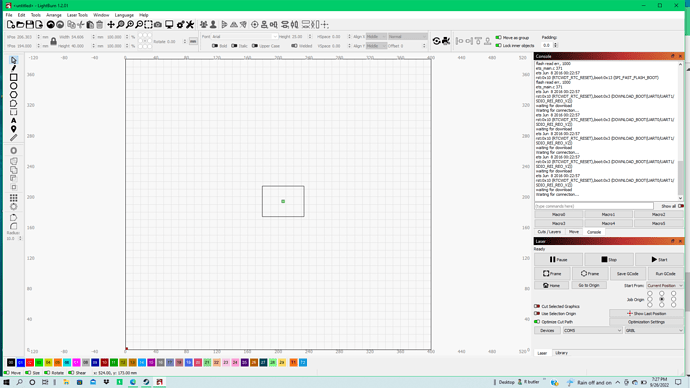The width and height of the screenshot is (690, 388).
Task: Click the console command input field
Action: click(x=594, y=206)
